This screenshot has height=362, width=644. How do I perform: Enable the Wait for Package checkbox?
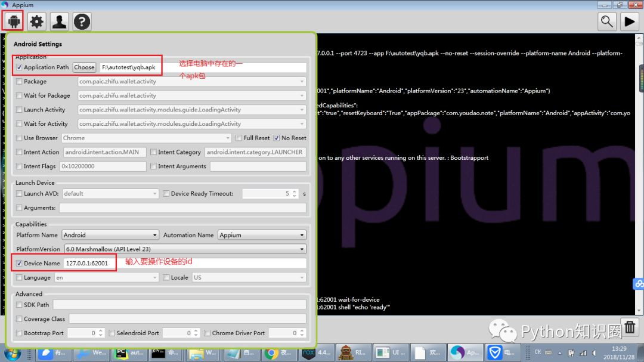point(19,95)
